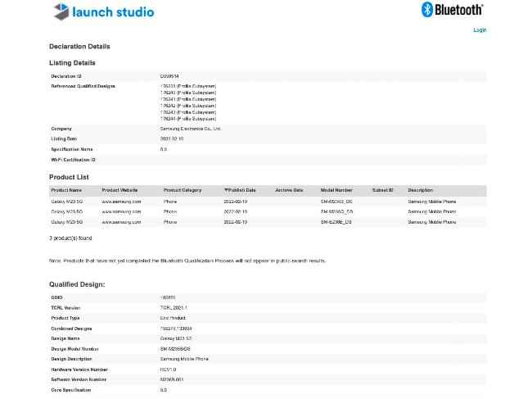Click the Hardware Version Number label
Image resolution: width=532 pixels, height=399 pixels.
(79, 370)
